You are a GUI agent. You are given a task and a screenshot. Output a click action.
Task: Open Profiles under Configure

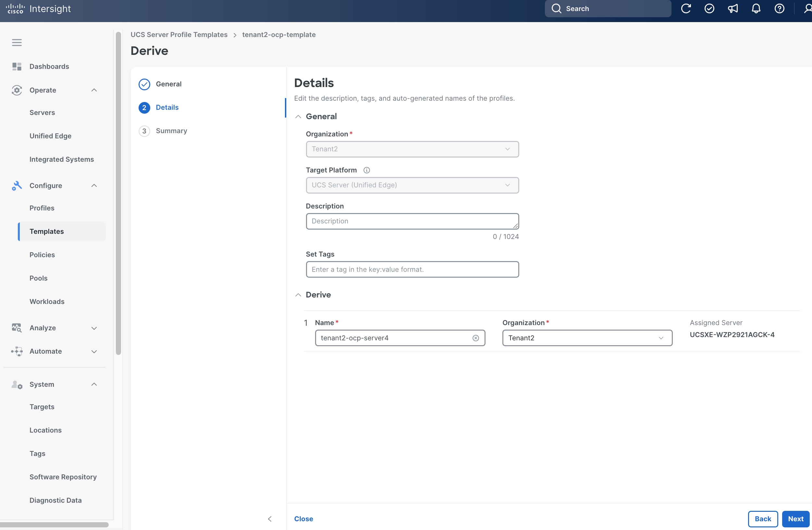(x=42, y=208)
